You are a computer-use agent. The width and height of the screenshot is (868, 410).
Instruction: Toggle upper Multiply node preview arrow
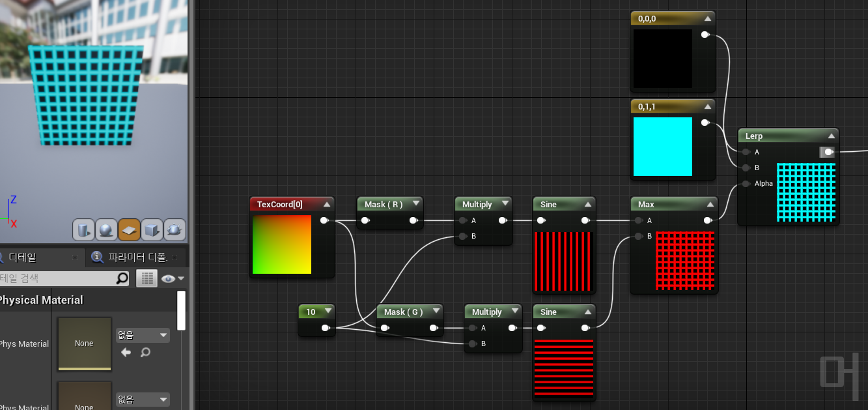point(505,204)
